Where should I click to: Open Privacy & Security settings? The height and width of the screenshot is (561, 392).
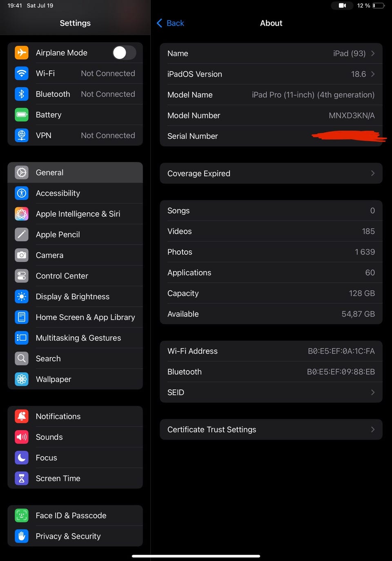[75, 536]
